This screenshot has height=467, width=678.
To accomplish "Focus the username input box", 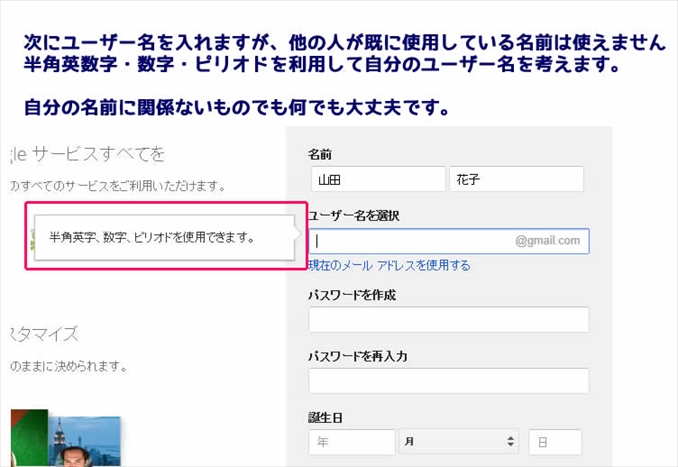I will (x=410, y=241).
